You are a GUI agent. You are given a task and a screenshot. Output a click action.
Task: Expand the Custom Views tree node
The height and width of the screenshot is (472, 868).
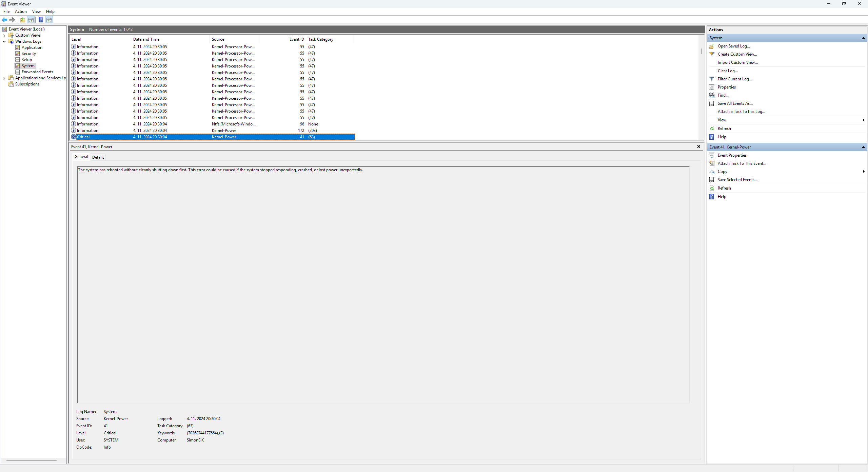[x=4, y=35]
